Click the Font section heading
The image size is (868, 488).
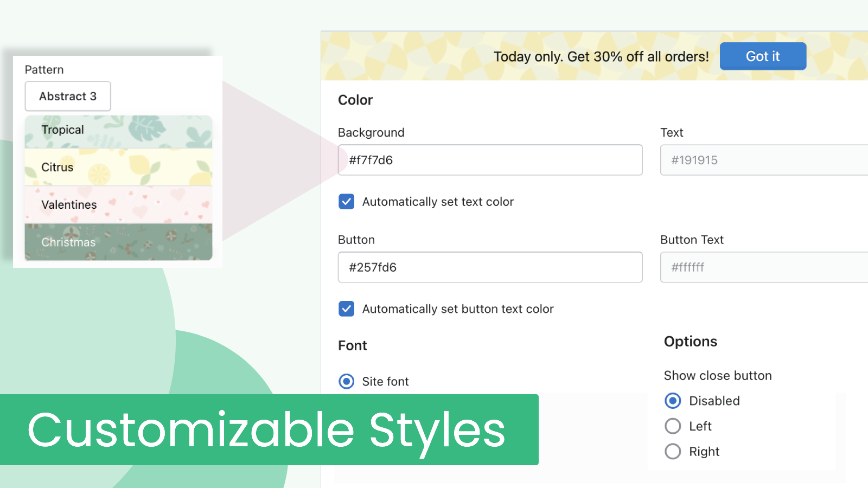(x=353, y=345)
